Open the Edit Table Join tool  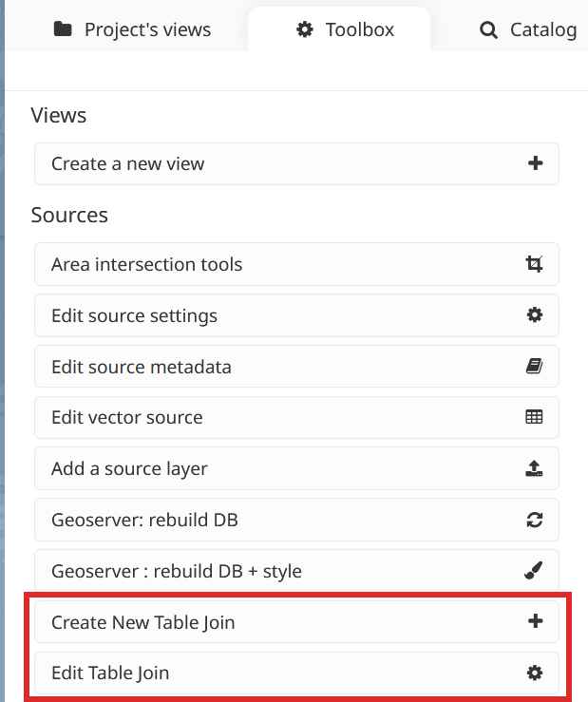coord(110,674)
